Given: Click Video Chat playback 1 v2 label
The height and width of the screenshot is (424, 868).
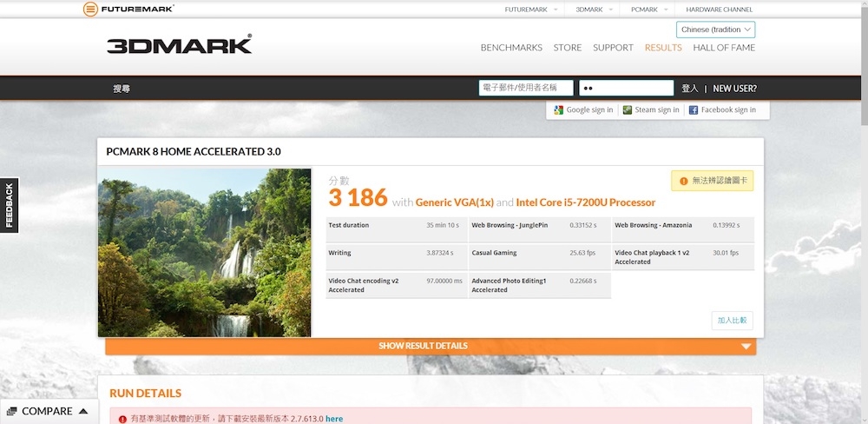Looking at the screenshot, I should pos(652,257).
